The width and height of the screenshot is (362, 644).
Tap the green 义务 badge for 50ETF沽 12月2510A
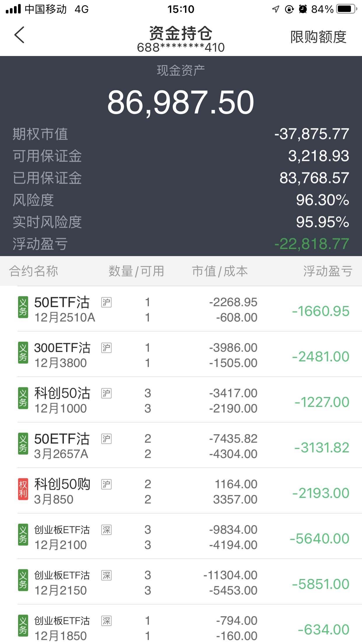23,307
